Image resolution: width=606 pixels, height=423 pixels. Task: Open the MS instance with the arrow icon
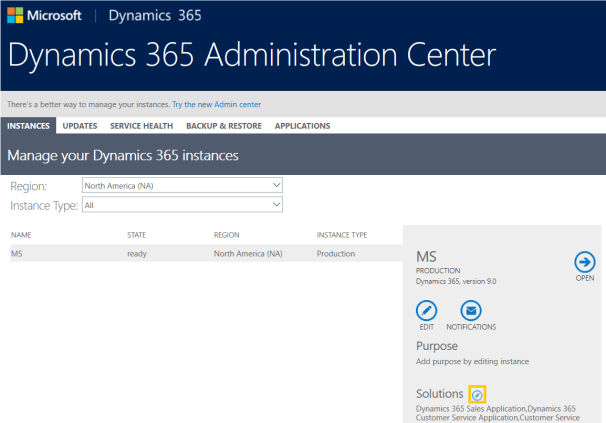pyautogui.click(x=585, y=261)
